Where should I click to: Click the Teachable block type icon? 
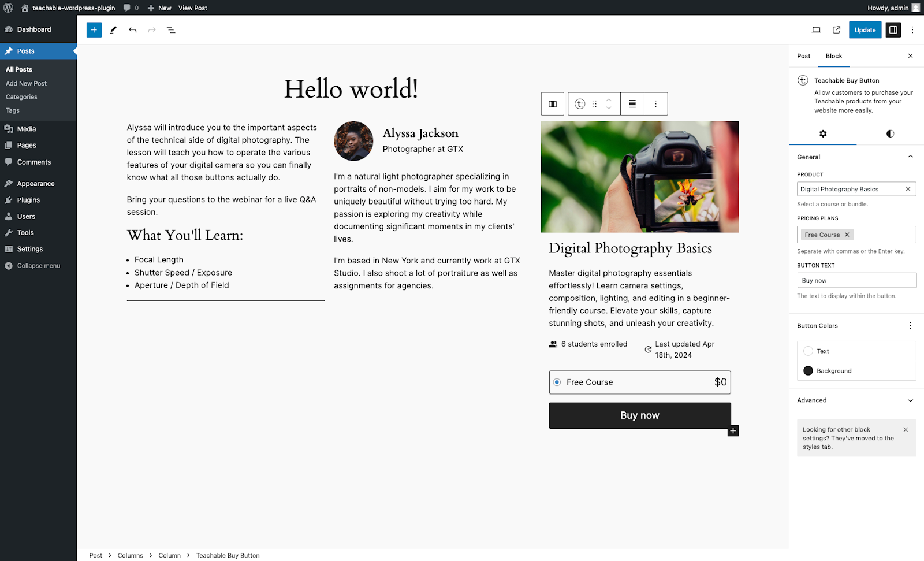click(x=580, y=104)
